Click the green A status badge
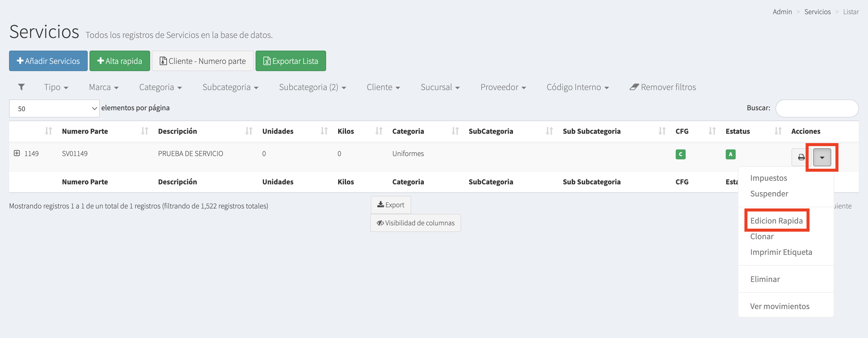The image size is (868, 338). click(730, 154)
